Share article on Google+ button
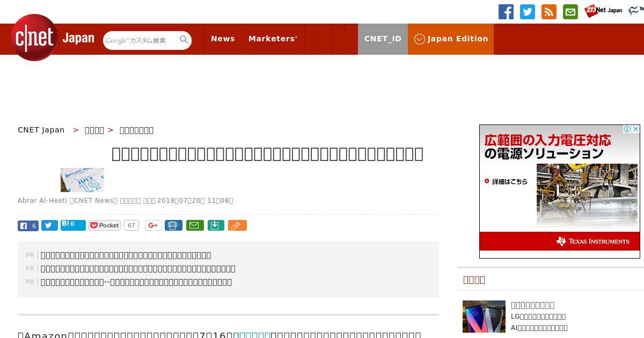 [x=153, y=225]
